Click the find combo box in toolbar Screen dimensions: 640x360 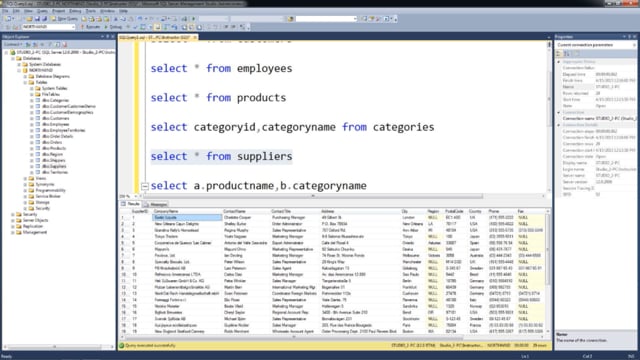(326, 19)
